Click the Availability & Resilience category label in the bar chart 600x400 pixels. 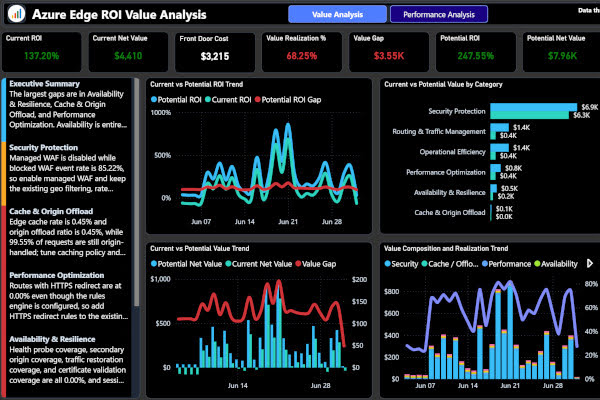[x=450, y=192]
